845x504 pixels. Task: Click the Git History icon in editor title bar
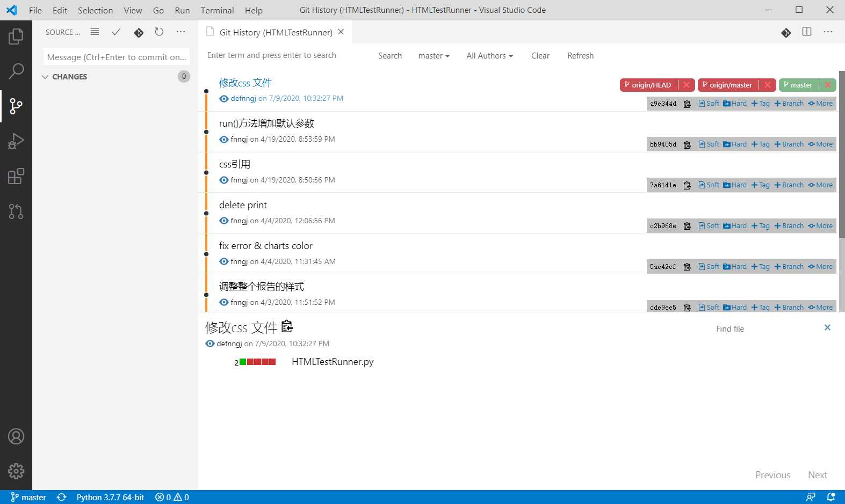[786, 33]
